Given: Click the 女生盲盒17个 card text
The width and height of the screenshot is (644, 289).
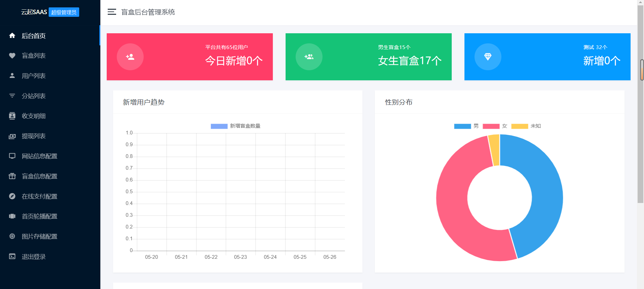Looking at the screenshot, I should click(410, 61).
